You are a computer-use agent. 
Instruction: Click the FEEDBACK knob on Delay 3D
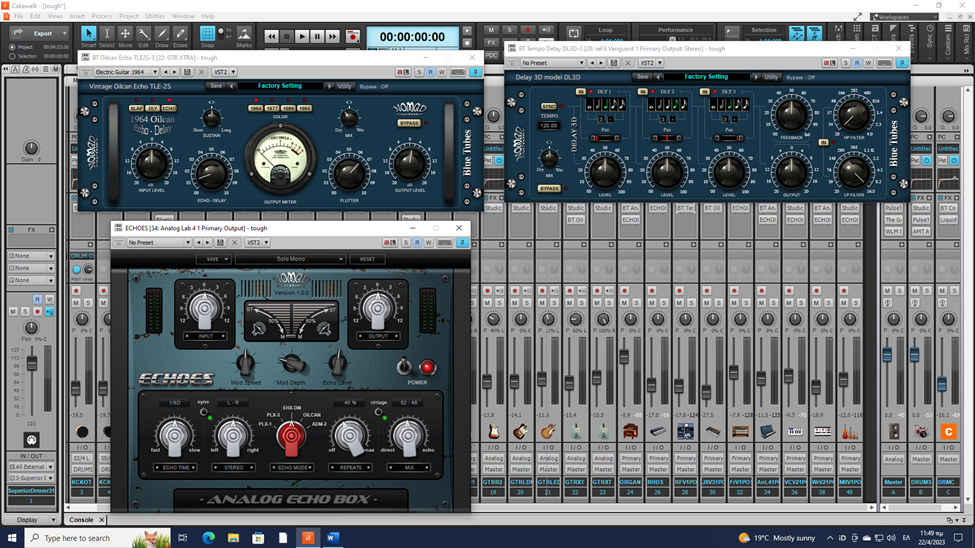(x=791, y=114)
